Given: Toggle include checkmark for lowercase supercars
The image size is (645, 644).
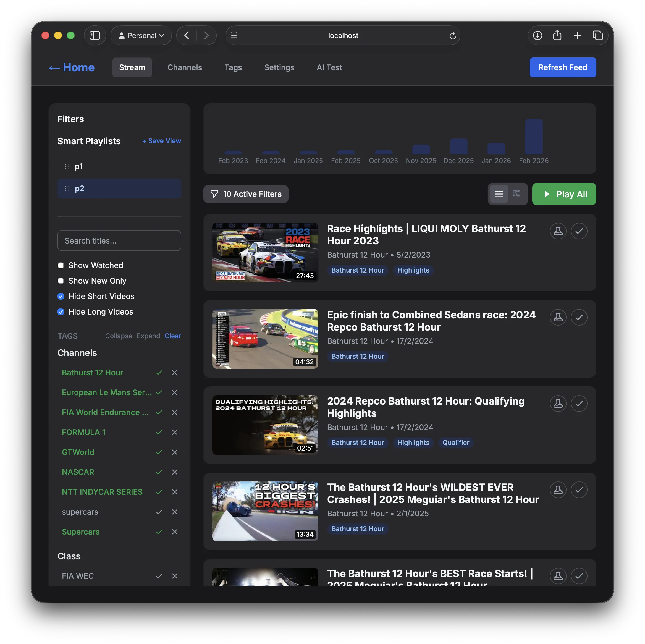Looking at the screenshot, I should click(159, 512).
